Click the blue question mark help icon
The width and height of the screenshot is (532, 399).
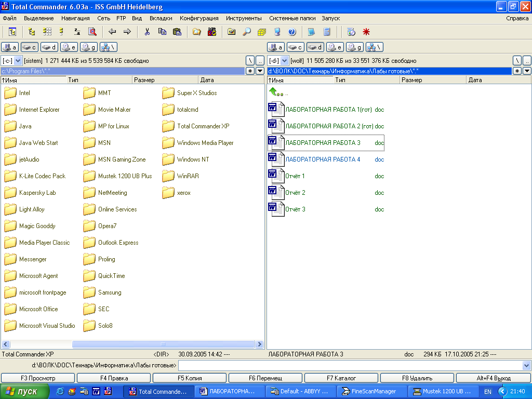point(292,32)
